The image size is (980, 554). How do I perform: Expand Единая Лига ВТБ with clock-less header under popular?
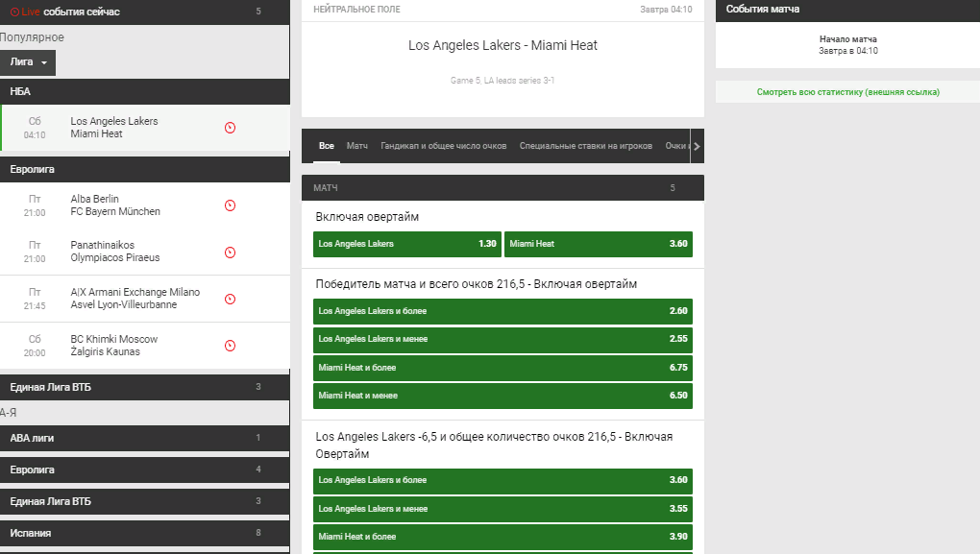coord(145,387)
